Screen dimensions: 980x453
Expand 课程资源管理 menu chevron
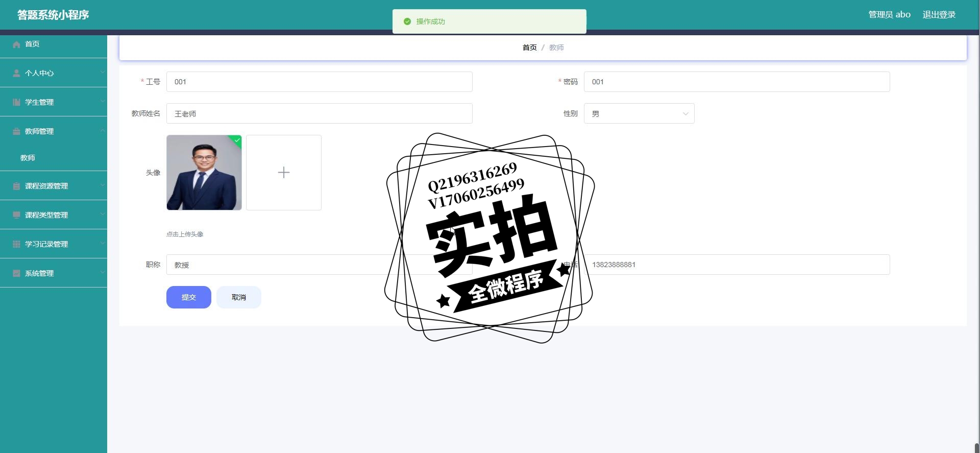[103, 185]
